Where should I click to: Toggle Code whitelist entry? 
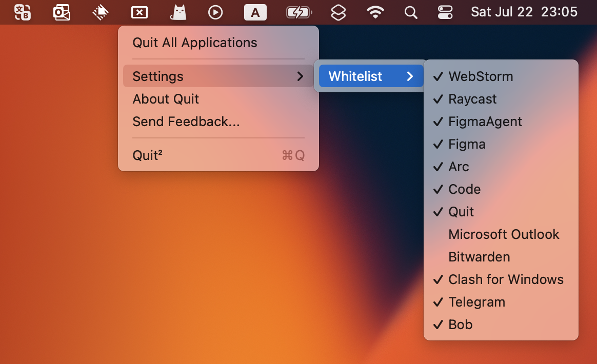[x=501, y=189]
